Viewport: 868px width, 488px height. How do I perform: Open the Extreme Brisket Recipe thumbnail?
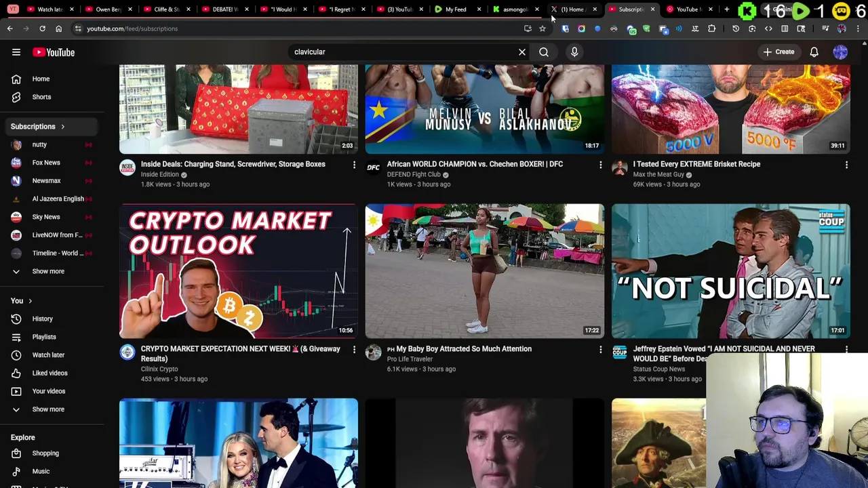coord(731,108)
